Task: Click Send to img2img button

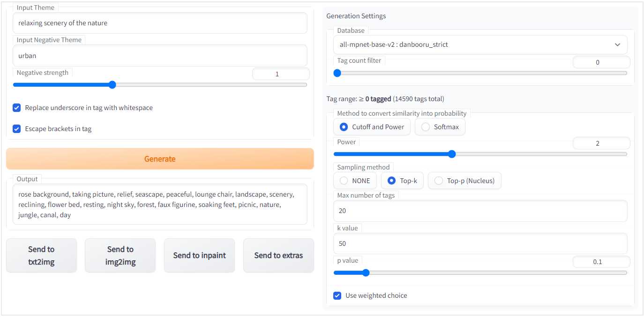Action: click(120, 255)
